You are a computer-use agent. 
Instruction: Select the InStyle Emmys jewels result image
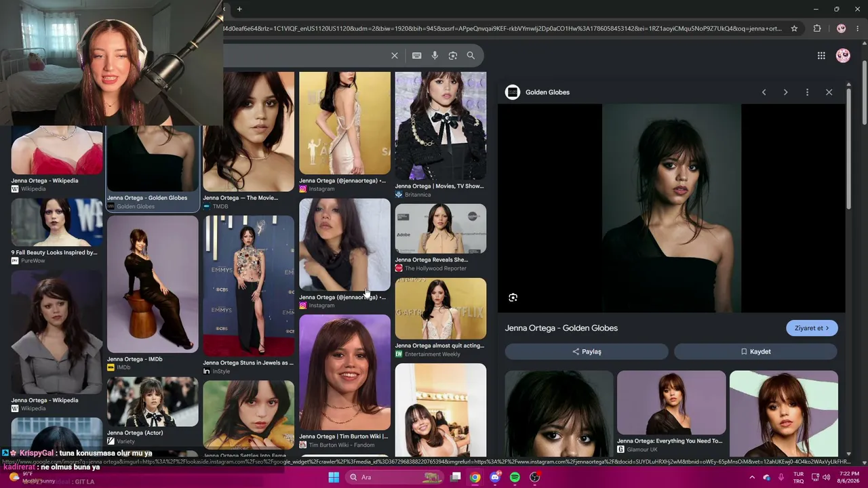tap(248, 285)
